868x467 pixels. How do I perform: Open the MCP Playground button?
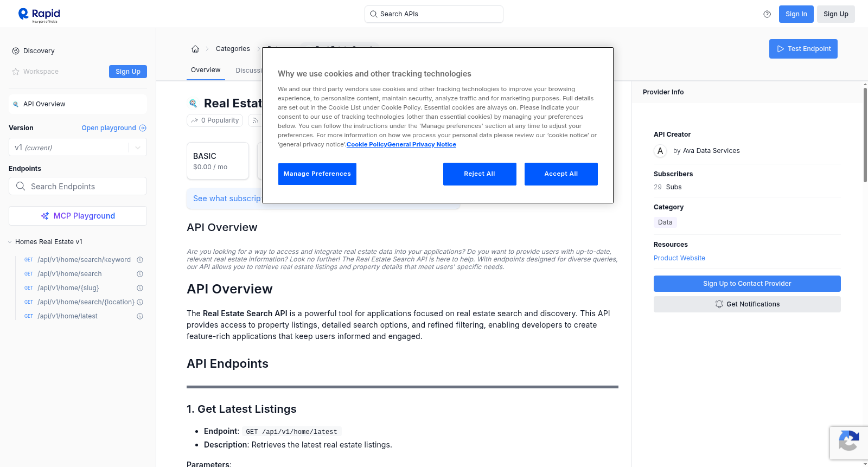pos(78,216)
